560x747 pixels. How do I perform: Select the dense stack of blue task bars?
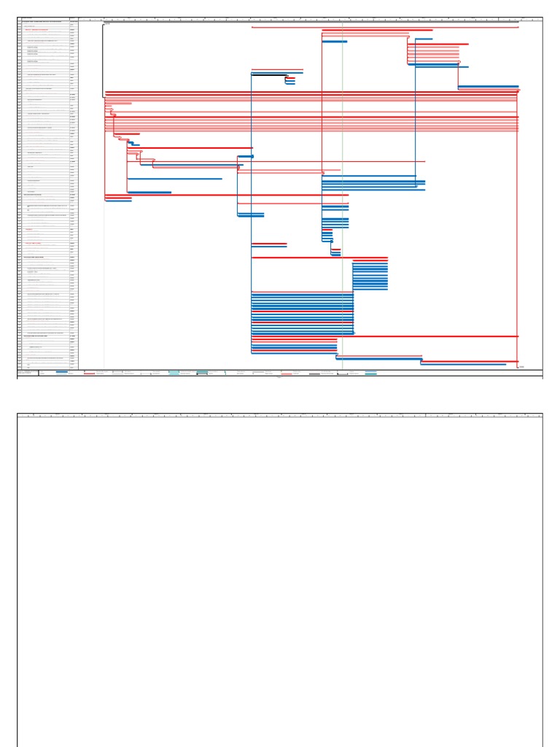(303, 314)
